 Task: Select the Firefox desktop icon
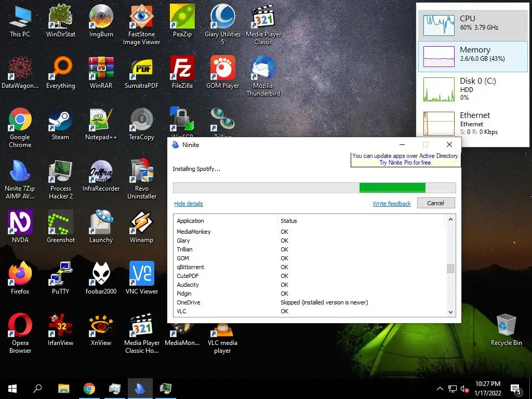coord(20,277)
